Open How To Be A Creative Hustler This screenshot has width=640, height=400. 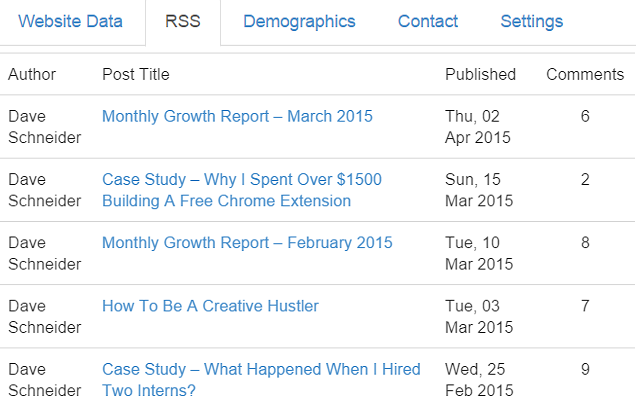210,306
